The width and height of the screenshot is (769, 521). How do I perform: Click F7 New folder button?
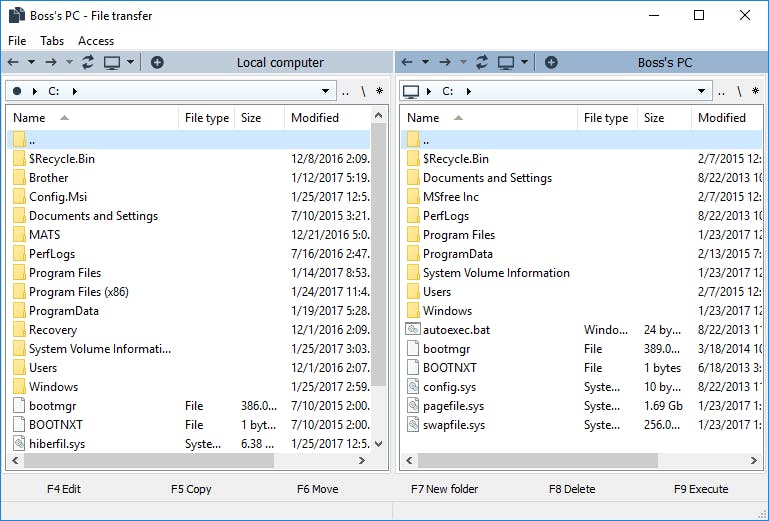[444, 489]
